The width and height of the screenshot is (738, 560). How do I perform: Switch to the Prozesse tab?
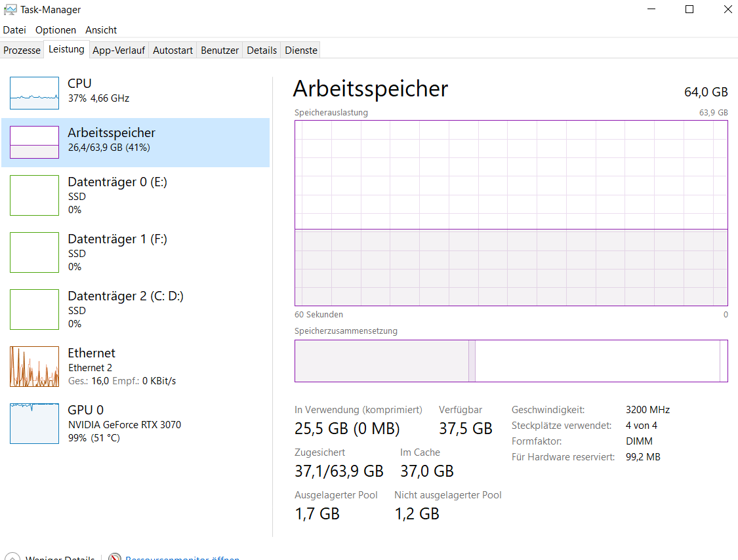click(x=22, y=50)
